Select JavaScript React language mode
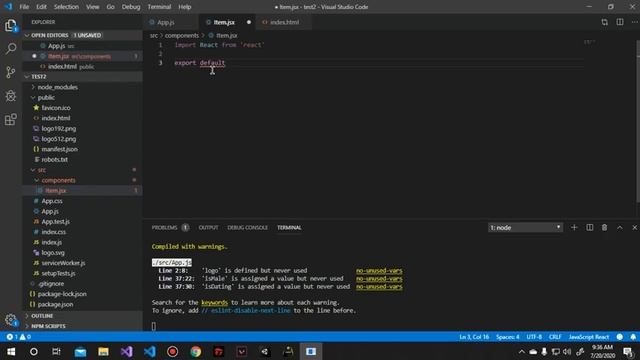The height and width of the screenshot is (360, 640). [589, 337]
